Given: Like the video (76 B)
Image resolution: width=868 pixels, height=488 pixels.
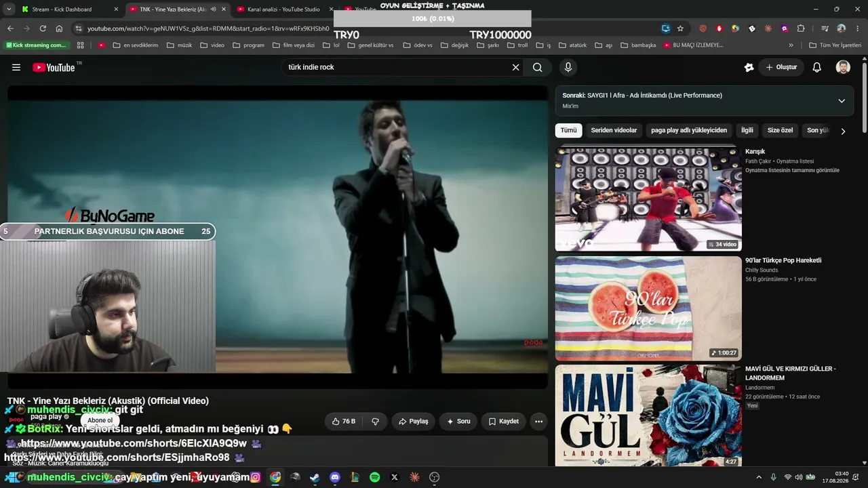Looking at the screenshot, I should tap(343, 422).
